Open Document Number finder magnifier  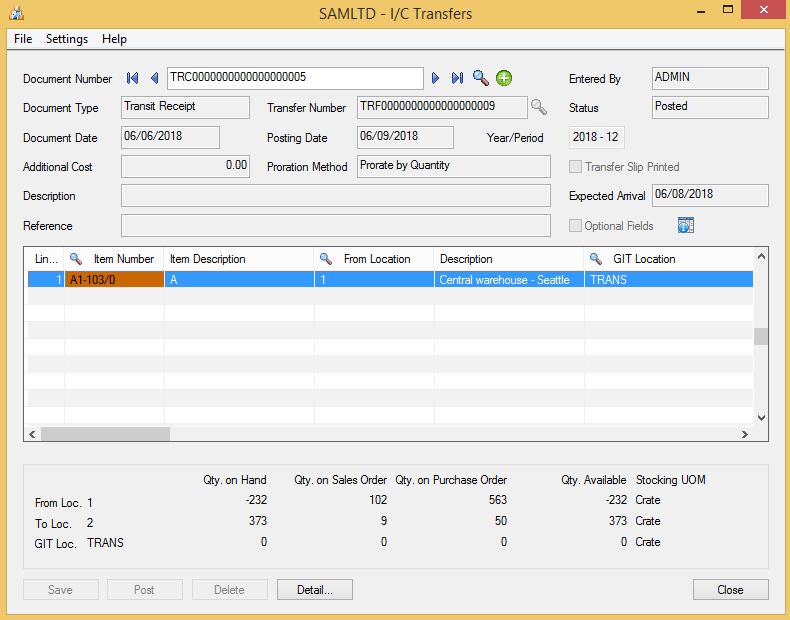(x=481, y=78)
